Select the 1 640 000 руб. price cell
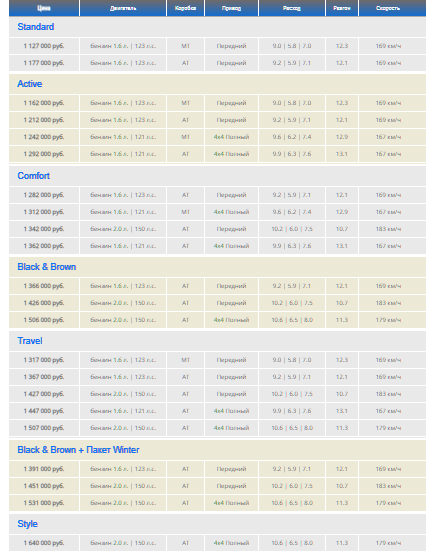 [44, 543]
